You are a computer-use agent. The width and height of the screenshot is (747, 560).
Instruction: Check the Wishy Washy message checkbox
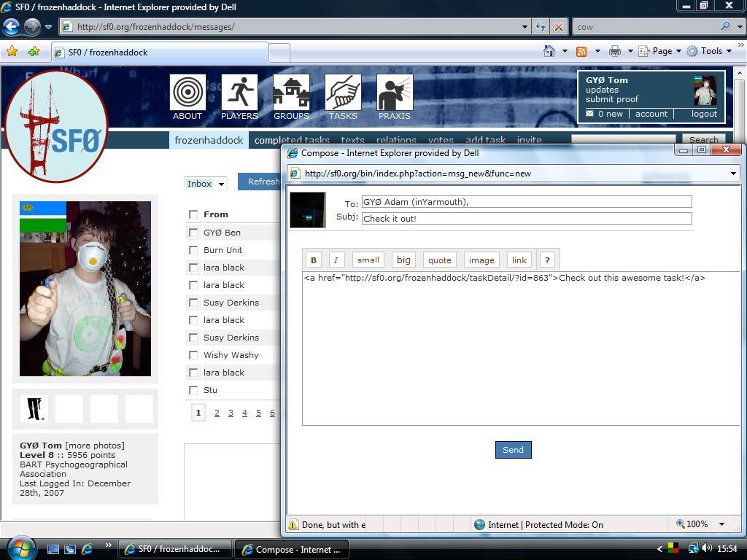point(193,355)
